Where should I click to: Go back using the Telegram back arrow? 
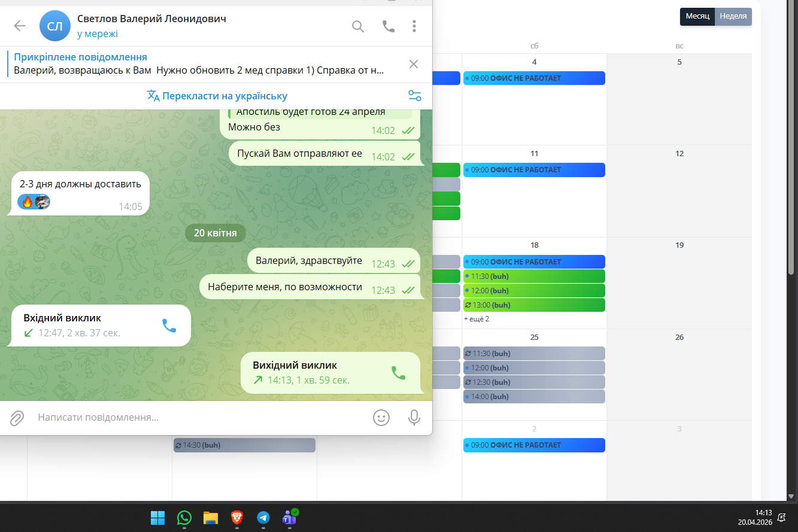(20, 26)
